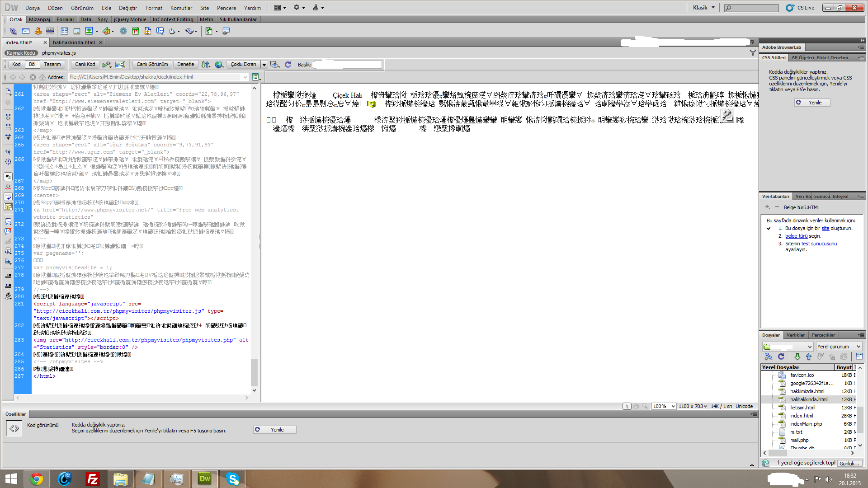
Task: Insert a Horizontal Rule icon
Action: 50,31
